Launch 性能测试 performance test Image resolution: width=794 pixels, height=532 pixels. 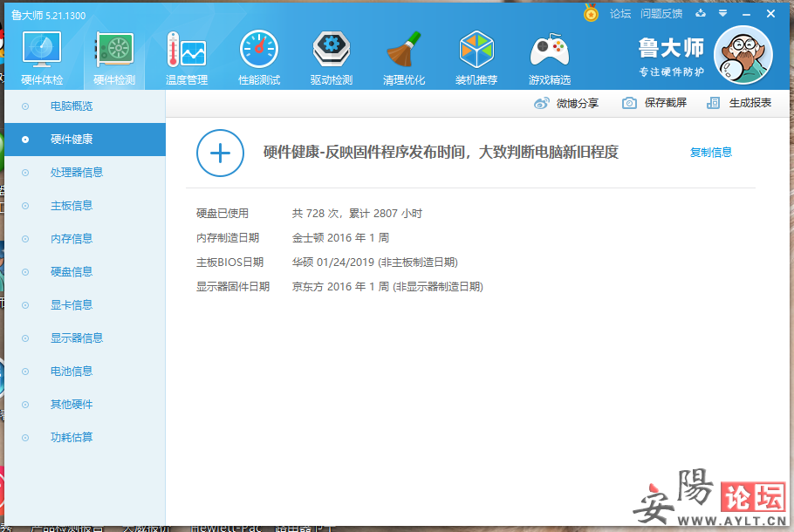(x=259, y=58)
